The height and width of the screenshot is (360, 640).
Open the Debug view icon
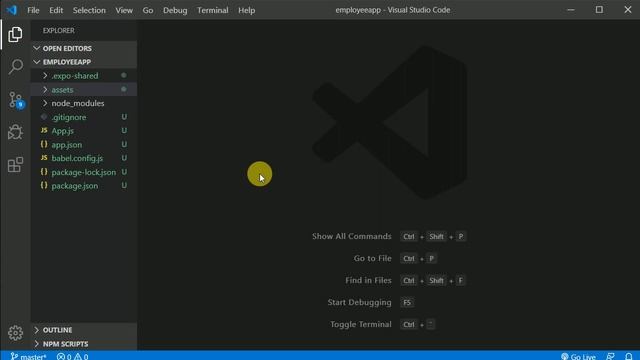[15, 132]
